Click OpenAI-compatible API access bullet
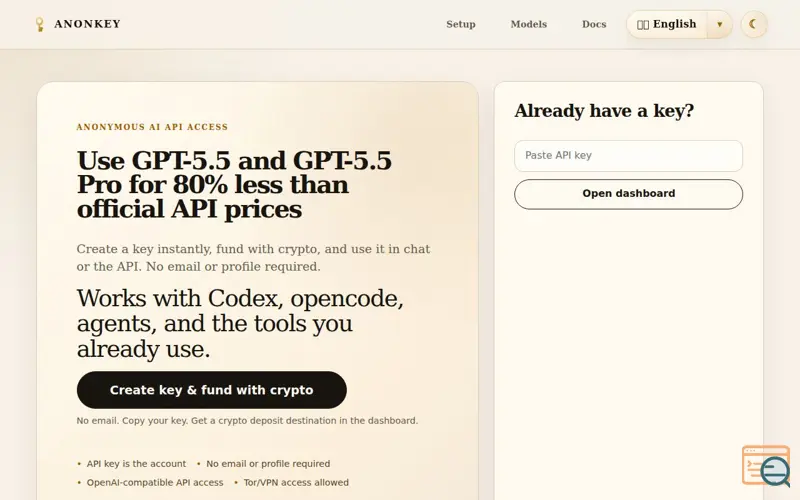 (155, 482)
